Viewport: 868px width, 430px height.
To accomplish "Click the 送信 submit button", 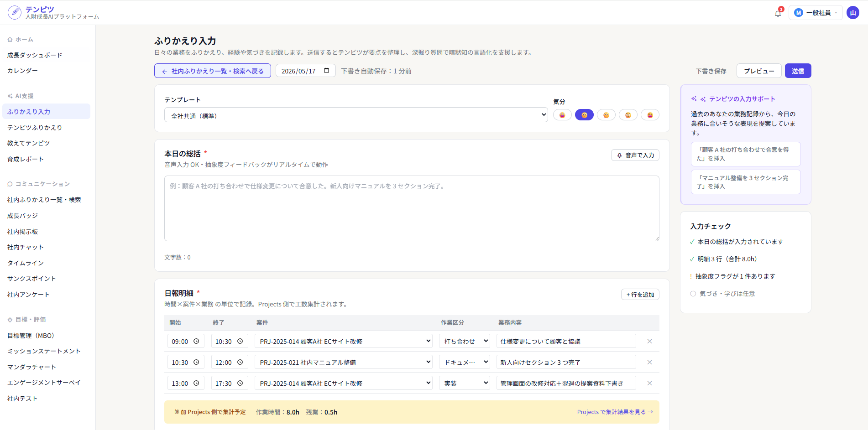I will [798, 71].
